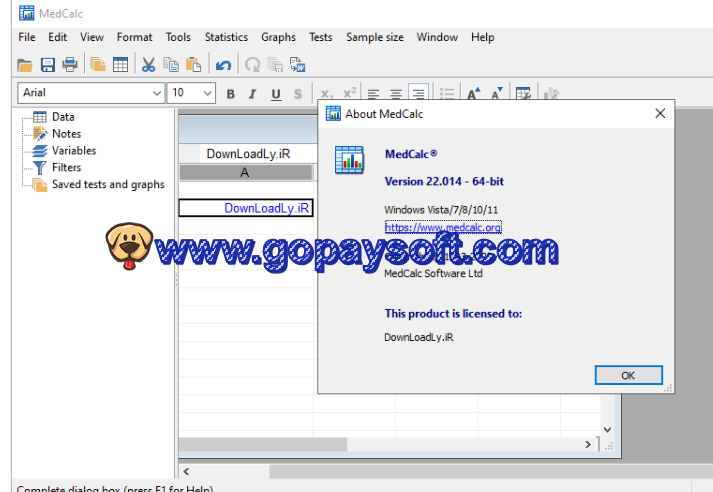Screen dimensions: 713x492
Task: Click the bullet list icon
Action: [x=447, y=93]
